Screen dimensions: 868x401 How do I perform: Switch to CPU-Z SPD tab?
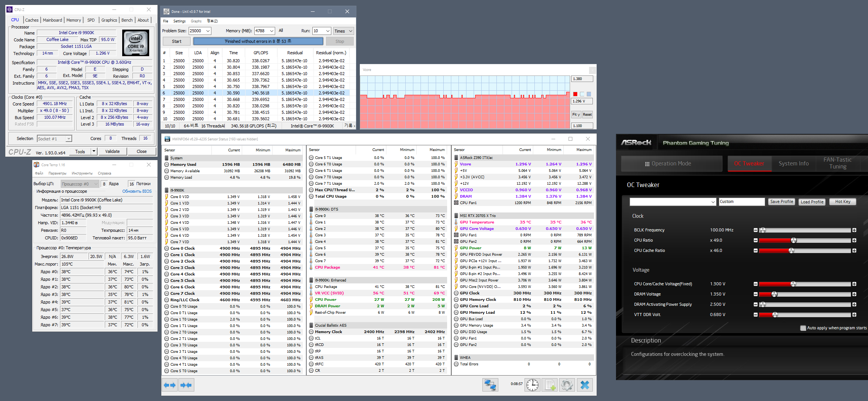pyautogui.click(x=91, y=20)
